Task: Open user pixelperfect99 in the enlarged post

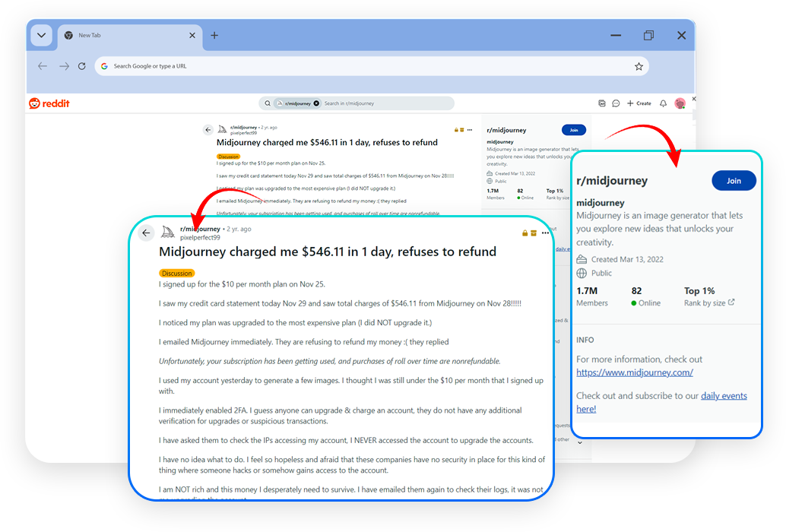Action: pos(200,238)
